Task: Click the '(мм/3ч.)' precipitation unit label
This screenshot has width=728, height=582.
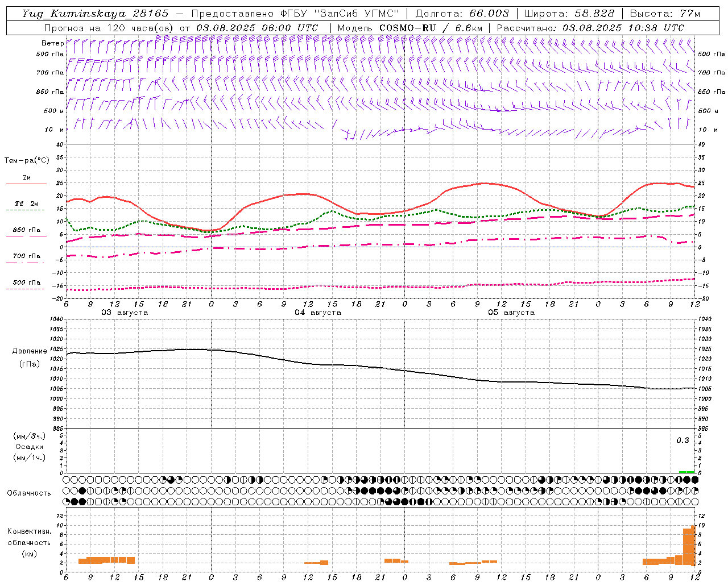Action: tap(30, 436)
